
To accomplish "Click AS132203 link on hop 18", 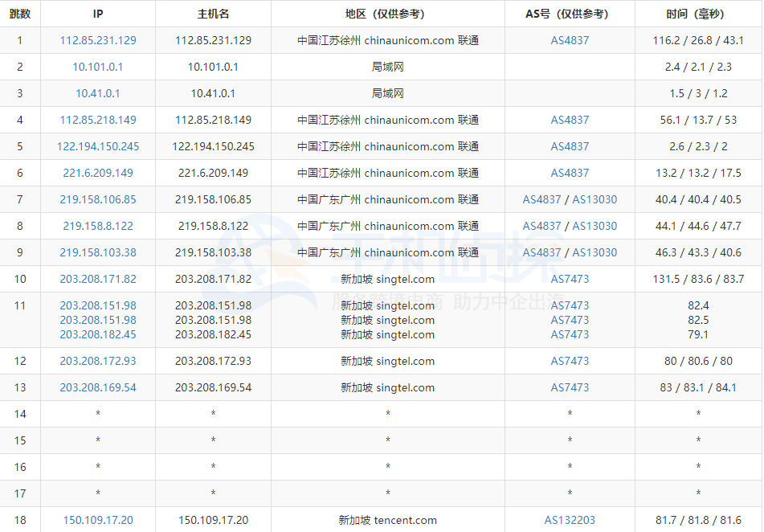I will coord(570,520).
